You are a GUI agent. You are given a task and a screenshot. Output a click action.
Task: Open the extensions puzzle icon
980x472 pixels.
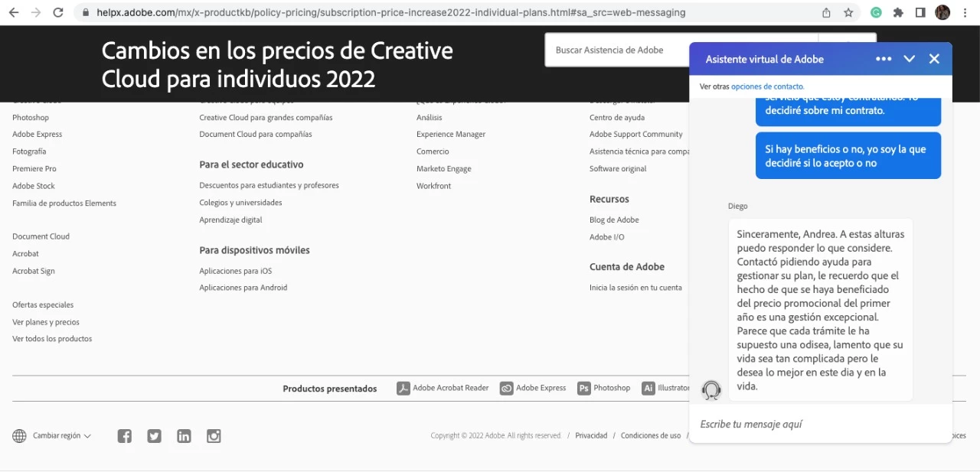click(x=898, y=12)
